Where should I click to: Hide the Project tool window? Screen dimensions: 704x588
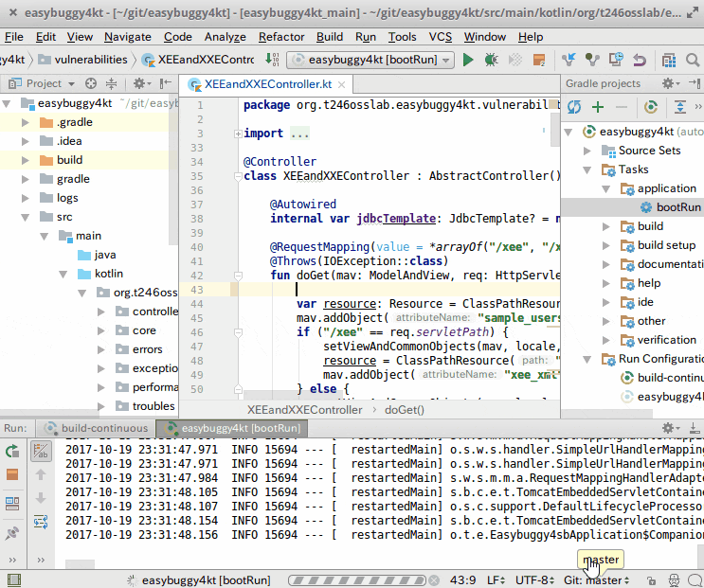point(166,83)
